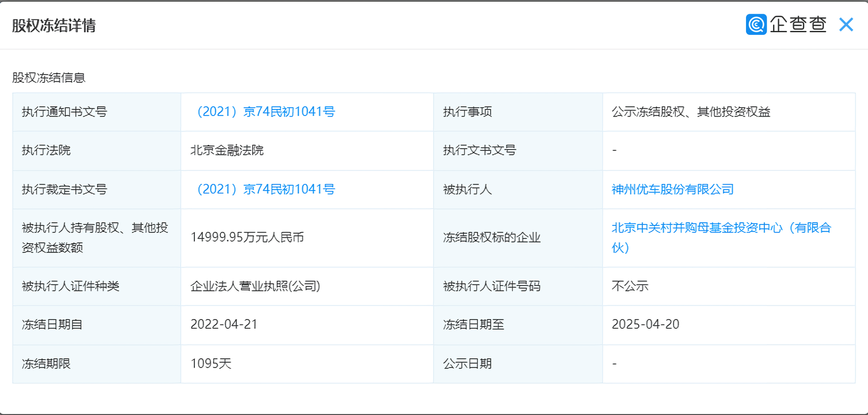Click the 股权冻结信息 section heading
868x415 pixels.
[49, 78]
